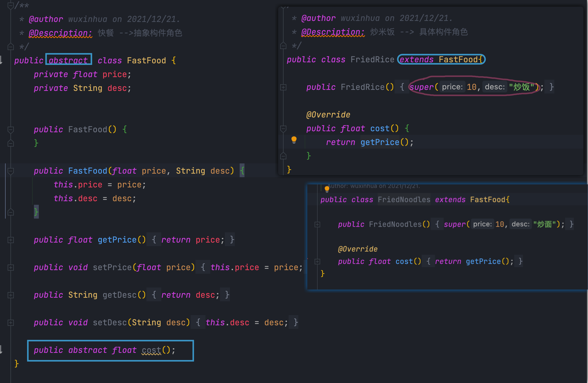588x383 pixels.
Task: Expand the folded FriedRice() constructor
Action: (x=283, y=87)
